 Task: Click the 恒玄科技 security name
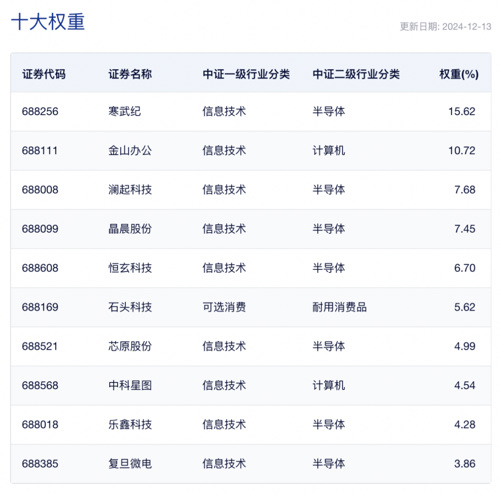click(x=130, y=268)
